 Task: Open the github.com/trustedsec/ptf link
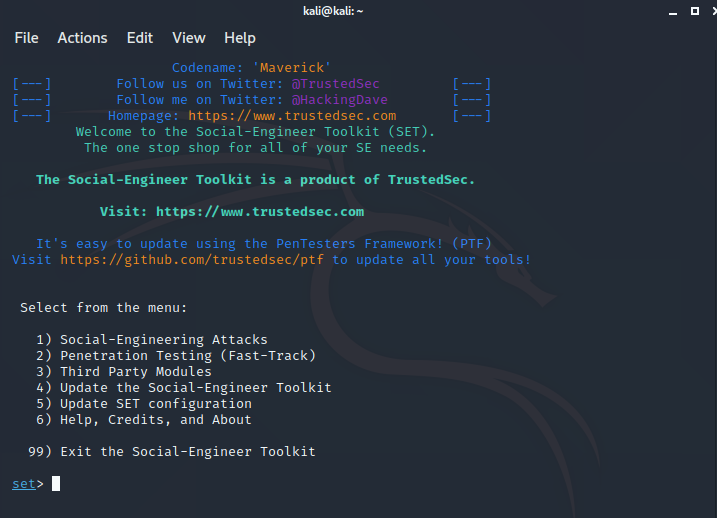pos(192,260)
